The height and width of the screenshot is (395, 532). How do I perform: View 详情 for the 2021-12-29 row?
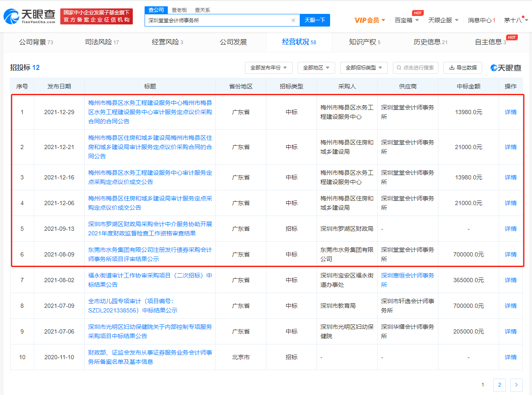[511, 112]
